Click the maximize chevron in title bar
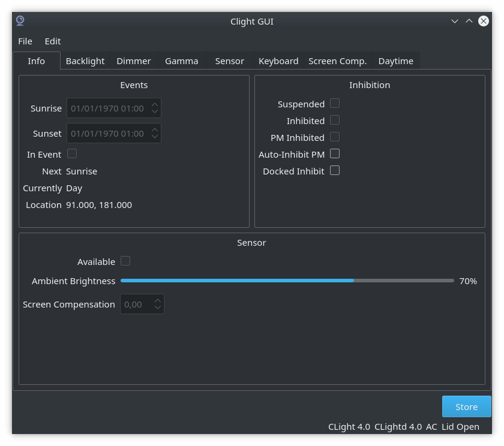The width and height of the screenshot is (504, 446). click(469, 21)
